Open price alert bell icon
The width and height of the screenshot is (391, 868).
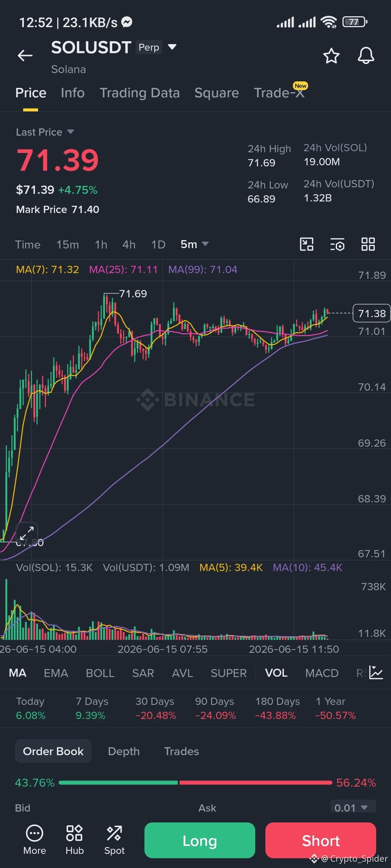point(366,56)
